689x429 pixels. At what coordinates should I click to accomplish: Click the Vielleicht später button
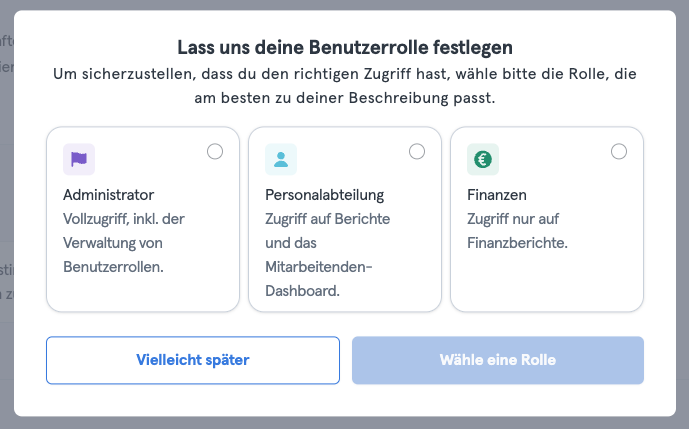point(193,360)
